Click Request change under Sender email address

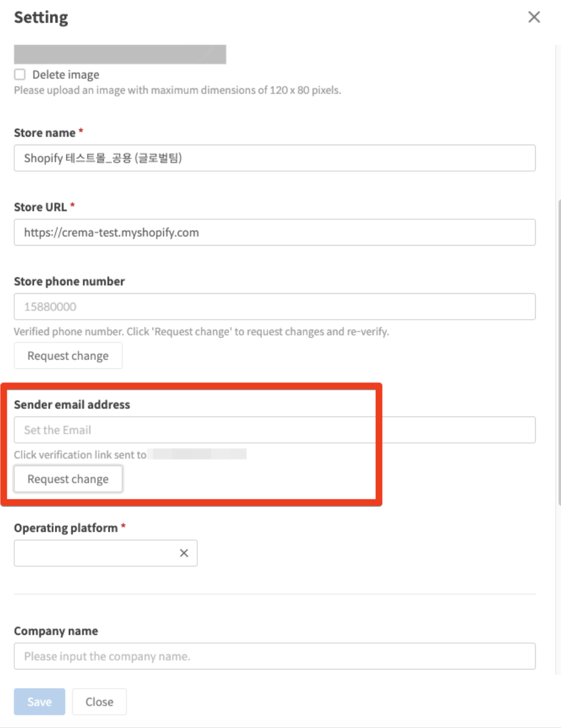pyautogui.click(x=68, y=479)
